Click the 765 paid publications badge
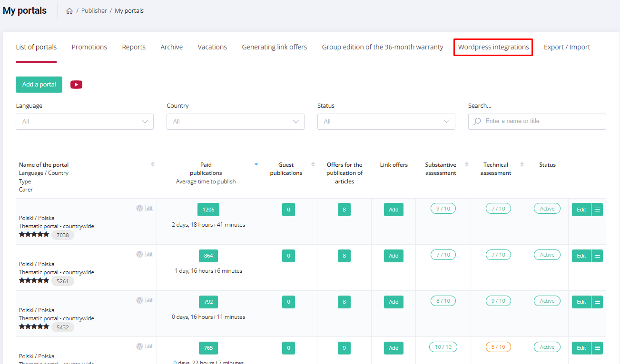This screenshot has height=364, width=620. tap(208, 348)
